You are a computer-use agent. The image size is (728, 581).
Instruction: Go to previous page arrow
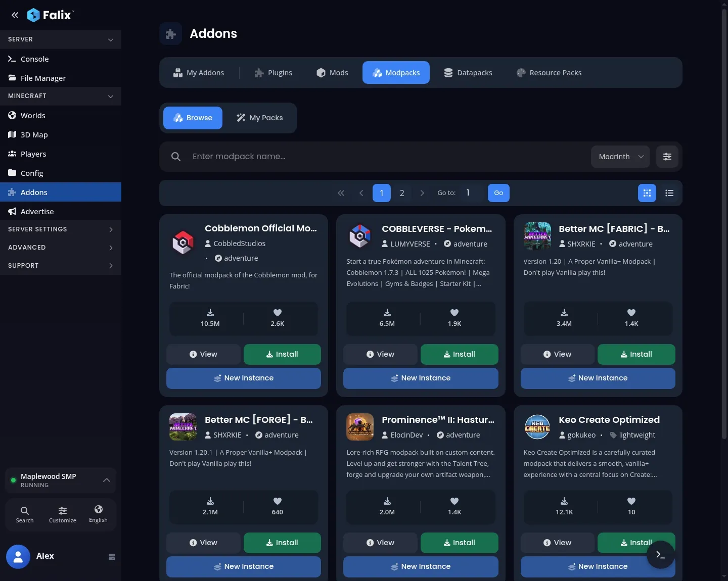coord(361,193)
